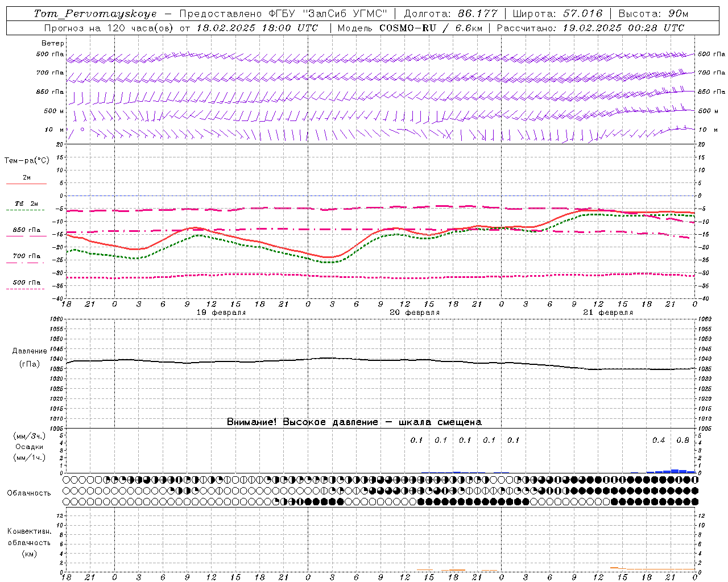The width and height of the screenshot is (728, 582).
Task: Click the Широта: 57.016 value
Action: [x=557, y=14]
